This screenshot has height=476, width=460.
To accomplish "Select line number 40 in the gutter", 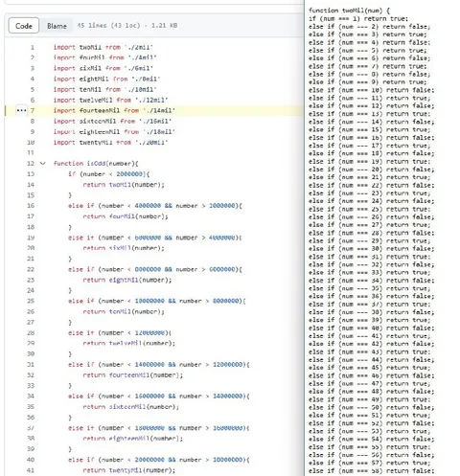I will 31,460.
